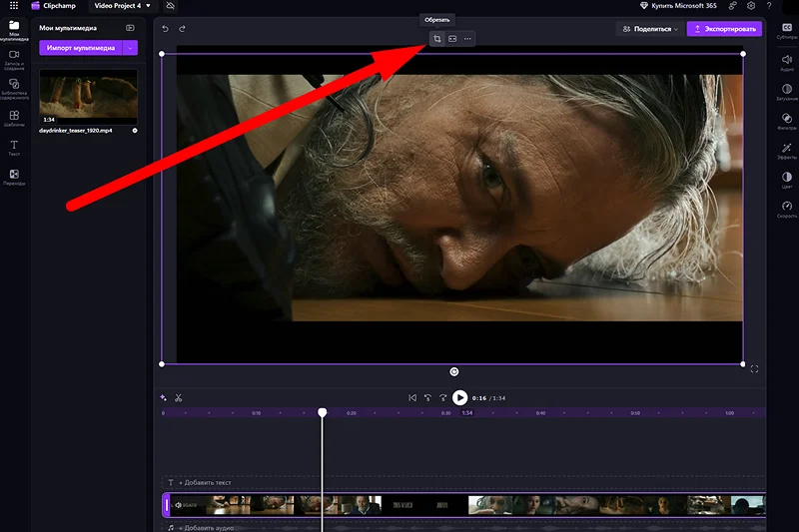
Task: Click the Export button
Action: (x=724, y=29)
